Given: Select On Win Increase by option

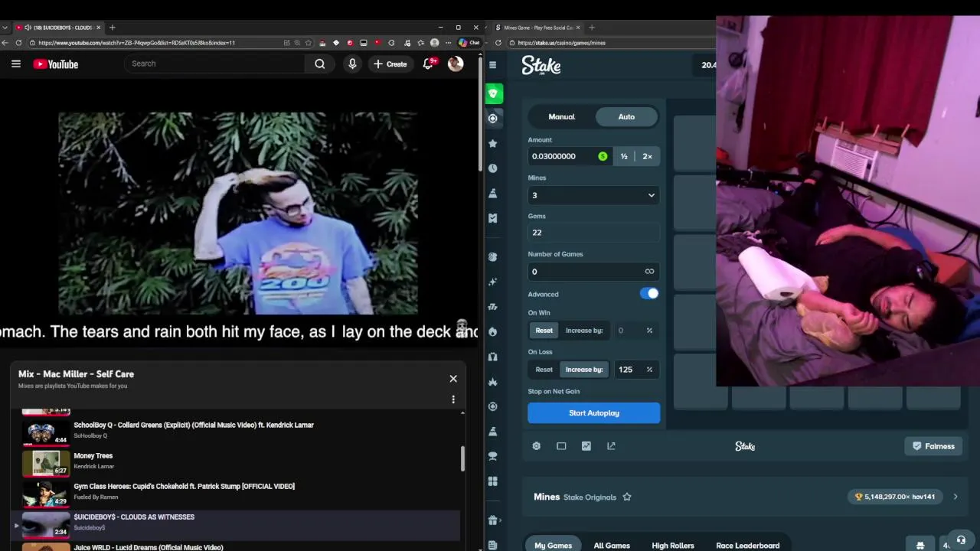Looking at the screenshot, I should coord(584,331).
